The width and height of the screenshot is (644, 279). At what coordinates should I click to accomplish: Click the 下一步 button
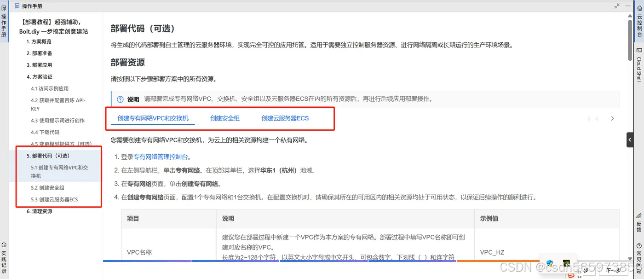[x=613, y=270]
